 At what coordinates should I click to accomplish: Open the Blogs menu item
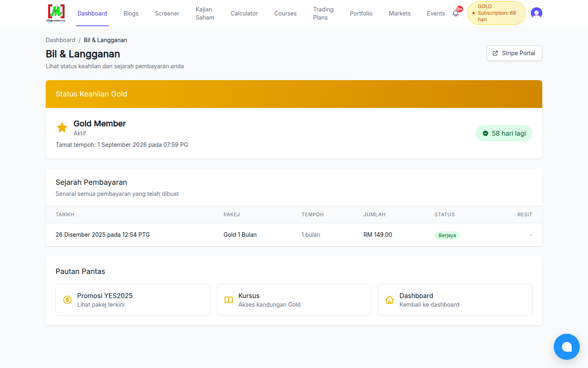pyautogui.click(x=131, y=13)
